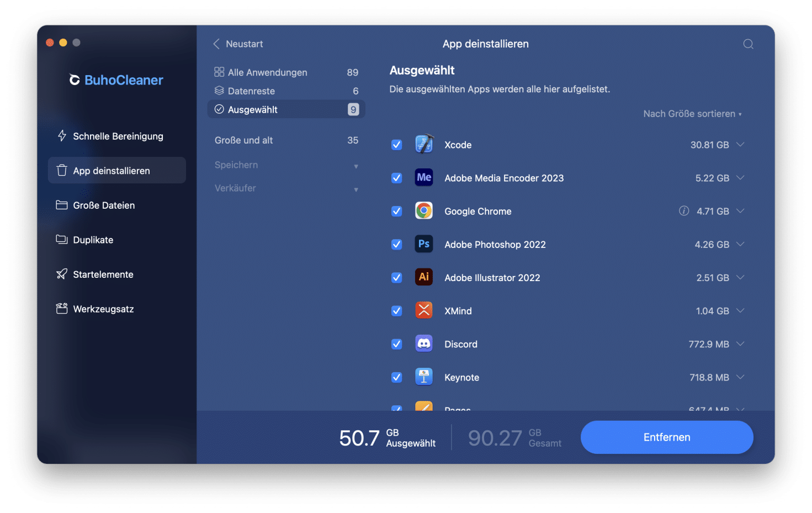Select the Ausgewählt category
The width and height of the screenshot is (812, 513).
click(286, 109)
